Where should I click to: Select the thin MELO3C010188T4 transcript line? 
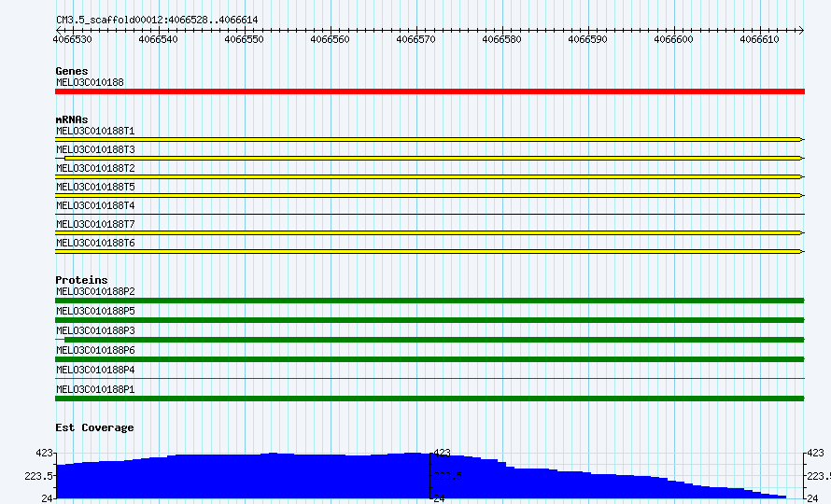[x=430, y=214]
